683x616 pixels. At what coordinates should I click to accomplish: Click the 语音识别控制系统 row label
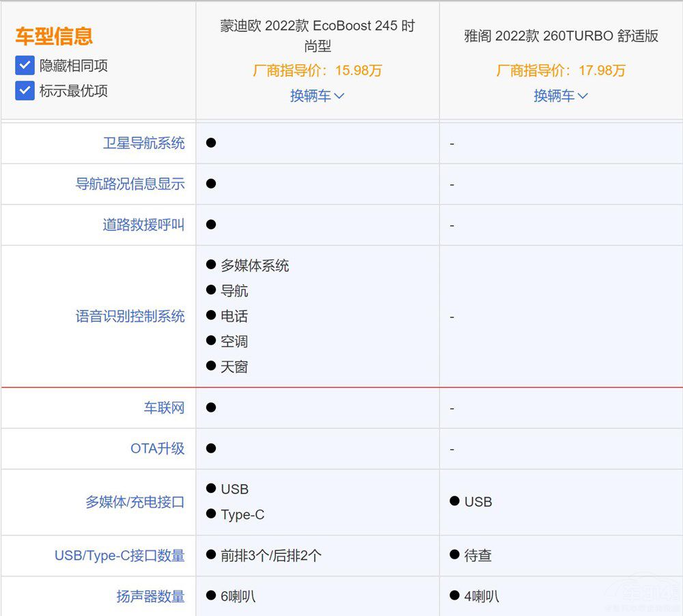130,316
